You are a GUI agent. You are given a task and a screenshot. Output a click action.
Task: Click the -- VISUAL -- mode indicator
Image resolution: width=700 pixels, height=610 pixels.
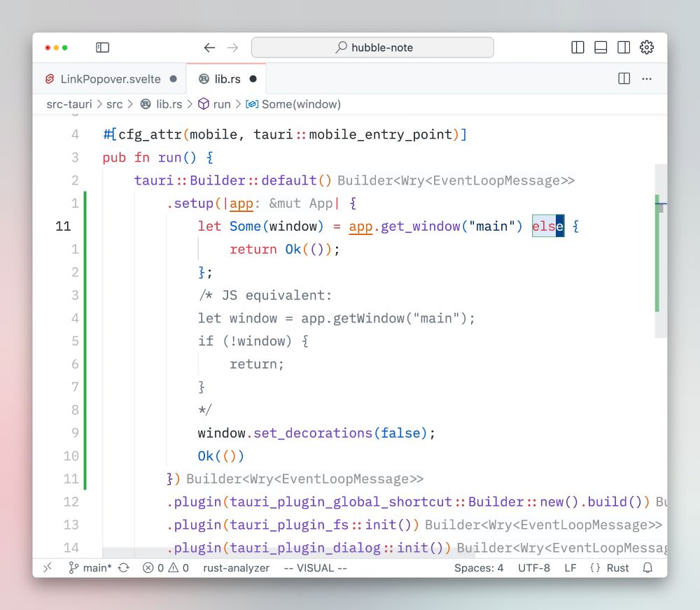315,567
